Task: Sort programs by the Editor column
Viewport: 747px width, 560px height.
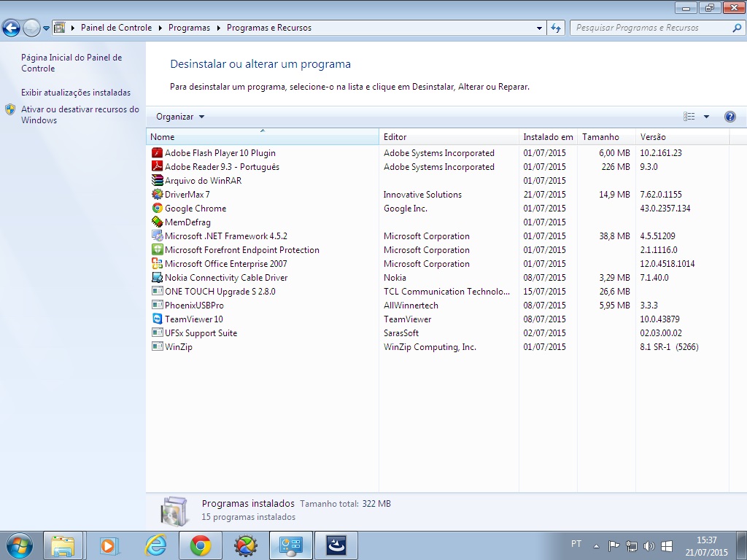Action: [x=449, y=136]
